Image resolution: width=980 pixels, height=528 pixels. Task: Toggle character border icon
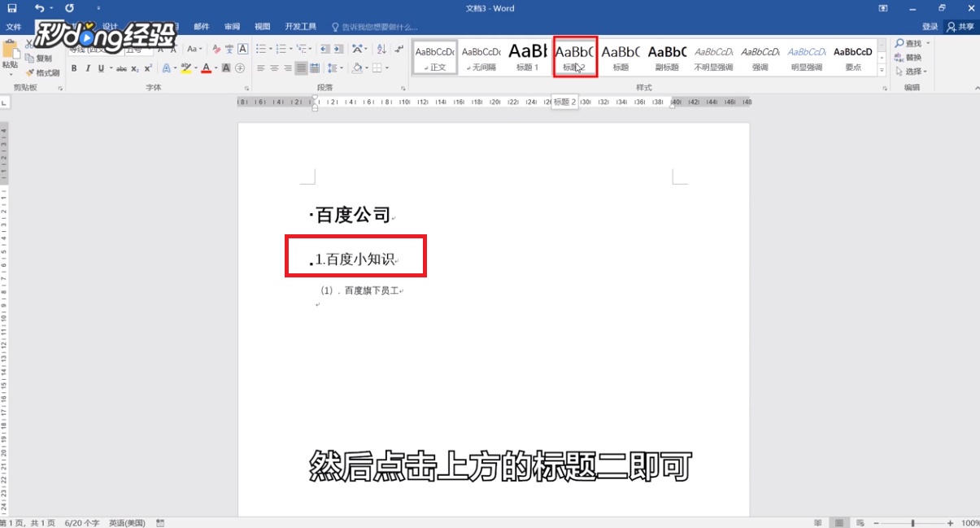pos(242,49)
